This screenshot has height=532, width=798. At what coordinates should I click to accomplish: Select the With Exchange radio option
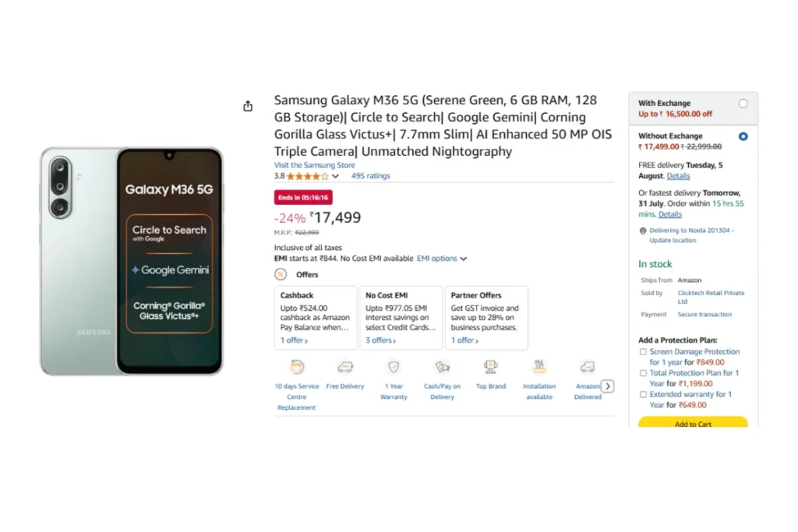tap(743, 104)
